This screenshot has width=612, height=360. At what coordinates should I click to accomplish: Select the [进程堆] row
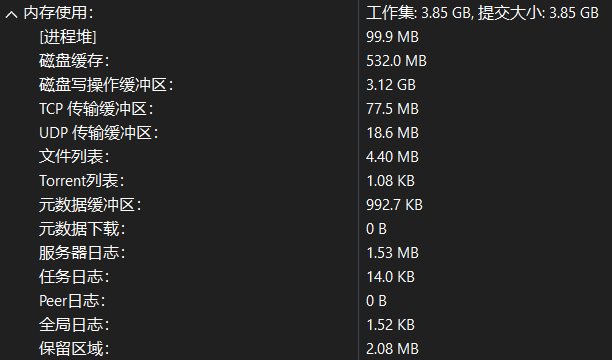[x=306, y=37]
